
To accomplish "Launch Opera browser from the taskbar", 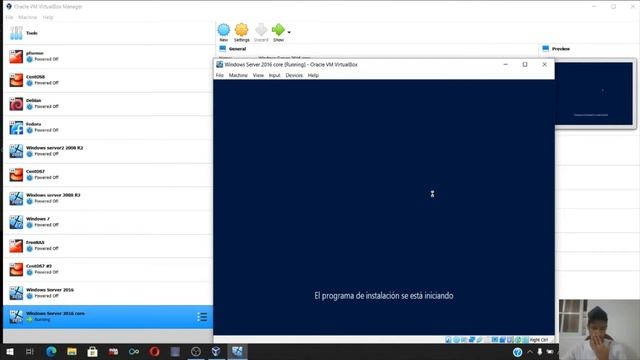I will pyautogui.click(x=154, y=351).
